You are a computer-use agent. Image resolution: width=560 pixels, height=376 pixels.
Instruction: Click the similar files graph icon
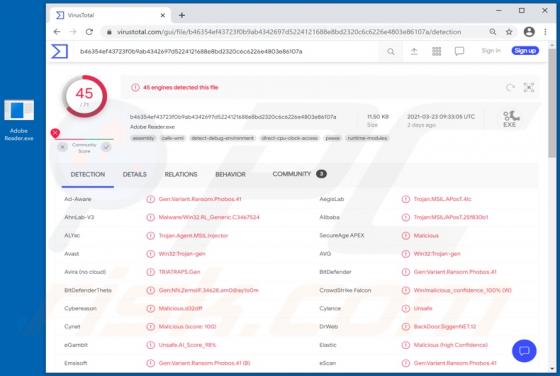pyautogui.click(x=529, y=87)
